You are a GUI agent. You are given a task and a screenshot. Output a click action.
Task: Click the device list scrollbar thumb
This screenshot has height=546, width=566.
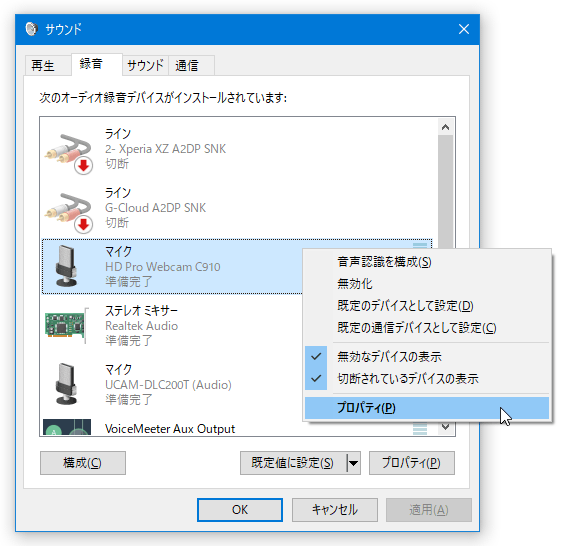pyautogui.click(x=445, y=191)
